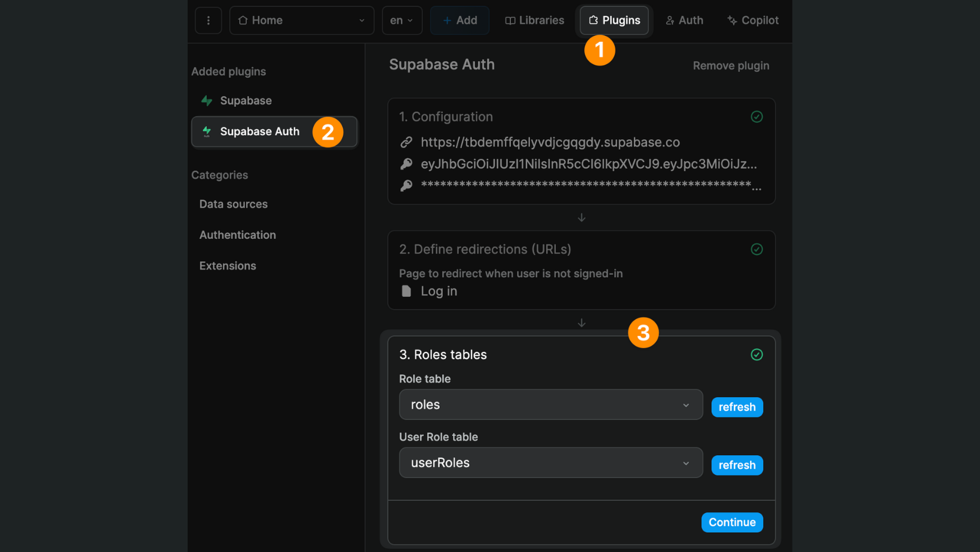Click the page icon beside Log in
This screenshot has height=552, width=980.
click(406, 291)
